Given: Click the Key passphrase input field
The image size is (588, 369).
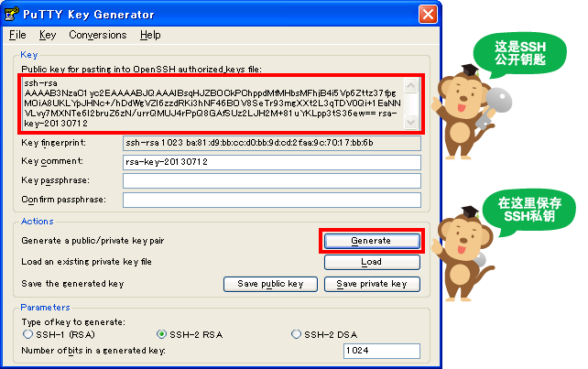Looking at the screenshot, I should click(271, 180).
